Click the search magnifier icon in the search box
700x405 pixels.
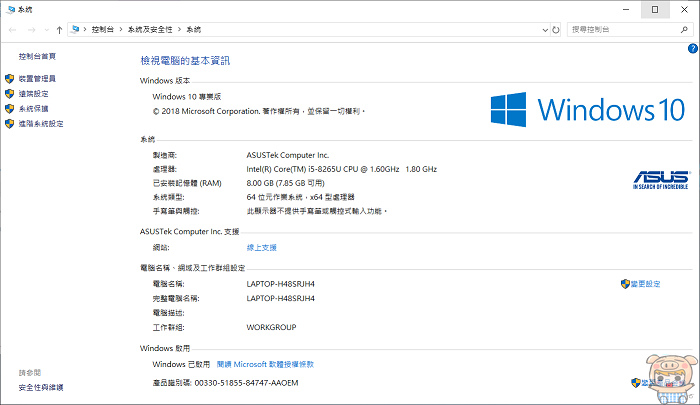coord(686,30)
